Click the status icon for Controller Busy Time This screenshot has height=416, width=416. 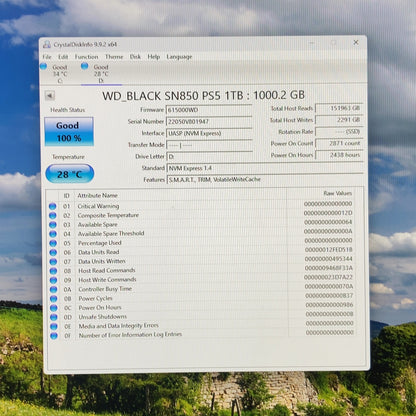click(53, 289)
